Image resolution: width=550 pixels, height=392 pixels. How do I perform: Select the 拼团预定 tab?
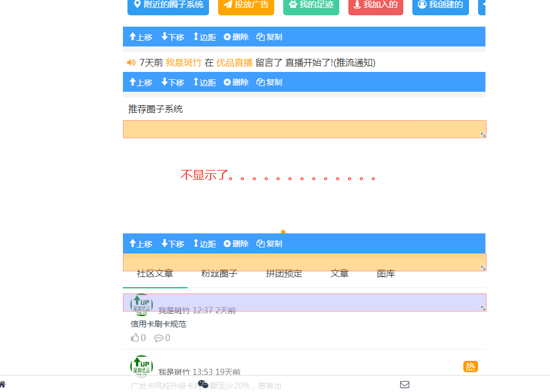[284, 274]
